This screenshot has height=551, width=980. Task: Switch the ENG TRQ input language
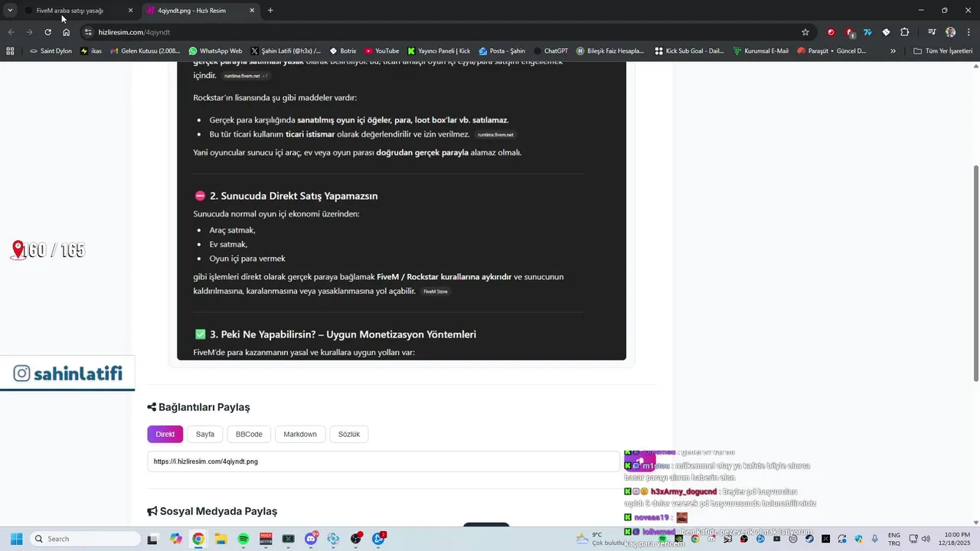894,539
